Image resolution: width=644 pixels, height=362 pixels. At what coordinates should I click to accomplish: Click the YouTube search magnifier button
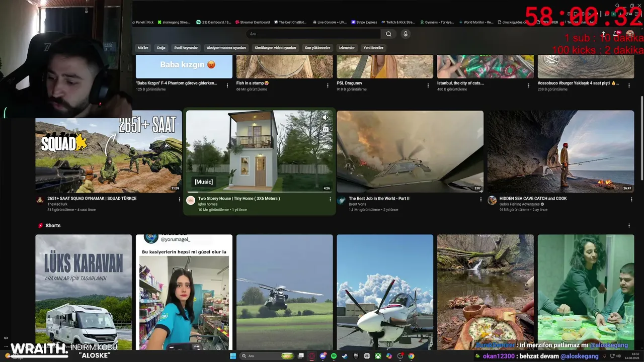click(388, 34)
